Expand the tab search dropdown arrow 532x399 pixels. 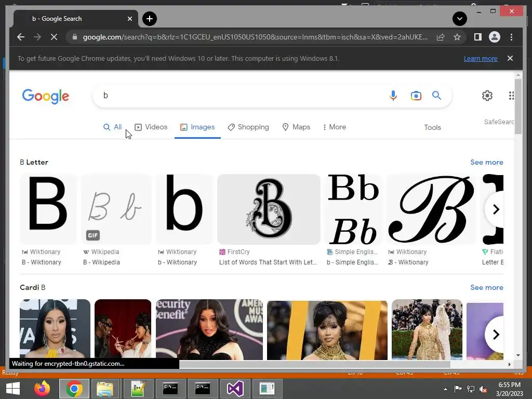[x=460, y=19]
